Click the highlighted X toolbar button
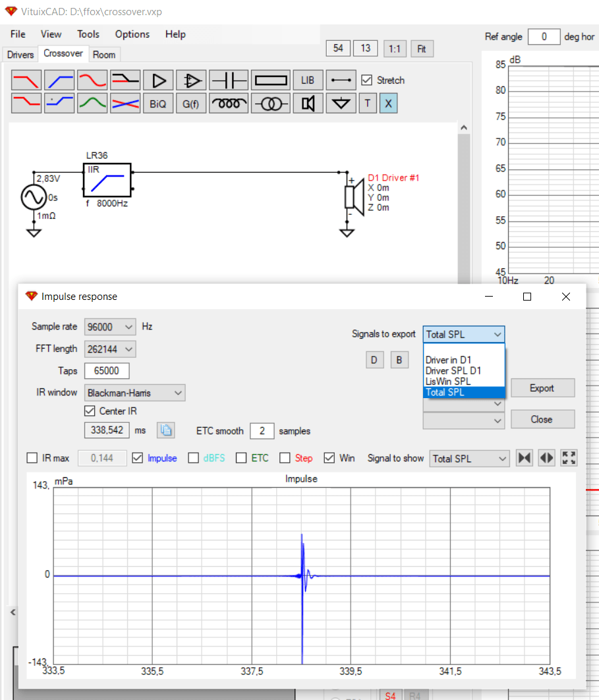Image resolution: width=599 pixels, height=700 pixels. pos(388,103)
